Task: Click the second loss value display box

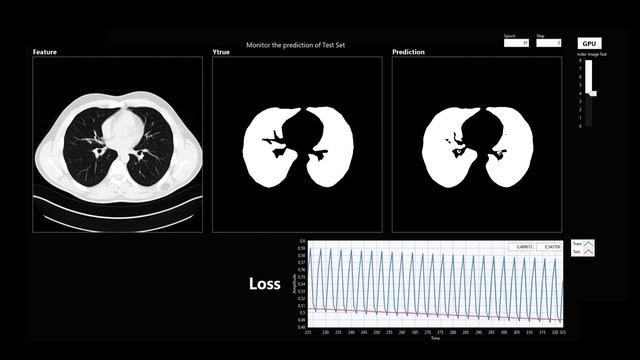Action: click(549, 247)
